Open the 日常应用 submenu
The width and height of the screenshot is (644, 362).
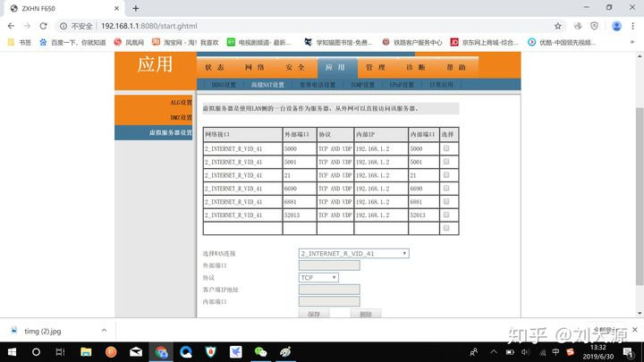tap(442, 85)
